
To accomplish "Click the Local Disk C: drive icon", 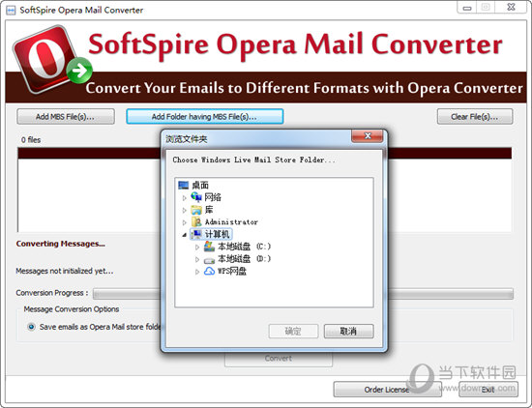I will pos(209,247).
